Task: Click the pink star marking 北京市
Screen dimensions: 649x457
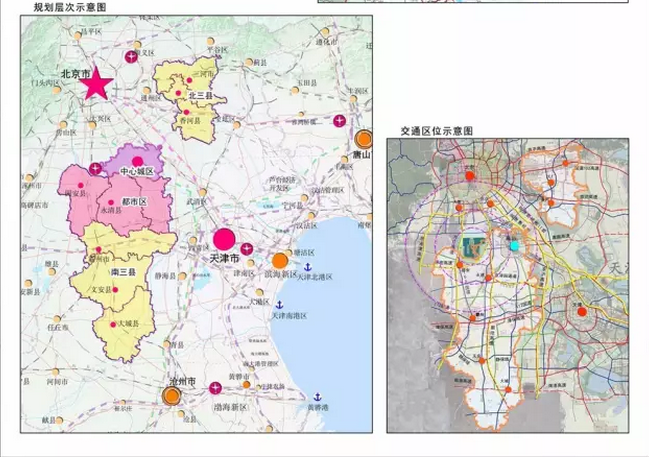Action: 97,85
